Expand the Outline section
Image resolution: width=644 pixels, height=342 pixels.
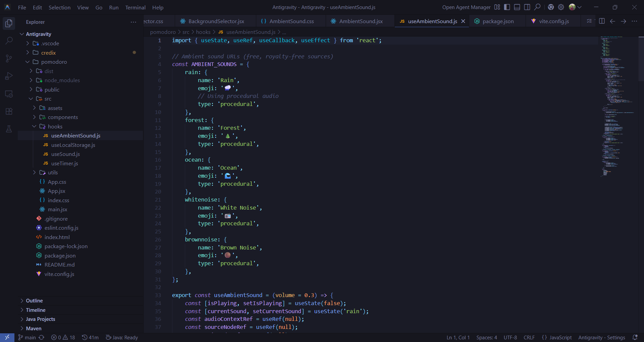pyautogui.click(x=34, y=301)
